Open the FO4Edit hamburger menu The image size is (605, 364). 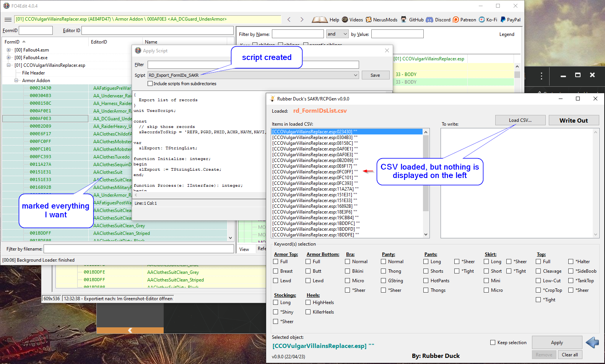point(8,19)
